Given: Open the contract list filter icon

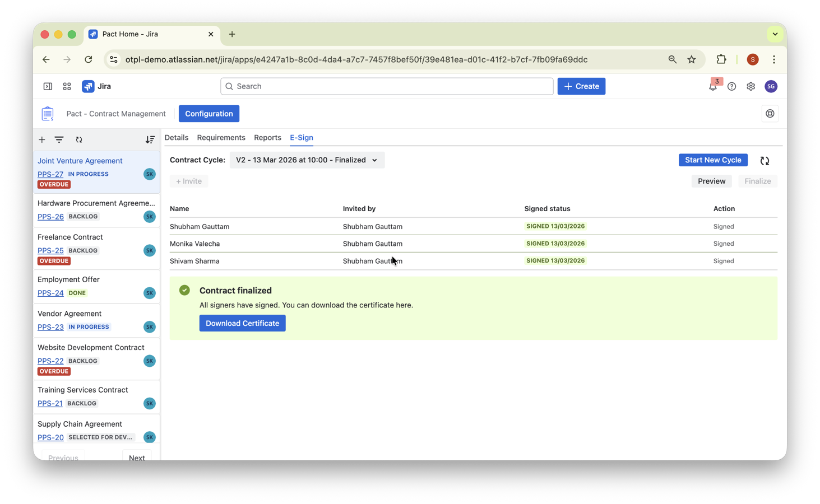Looking at the screenshot, I should click(59, 139).
